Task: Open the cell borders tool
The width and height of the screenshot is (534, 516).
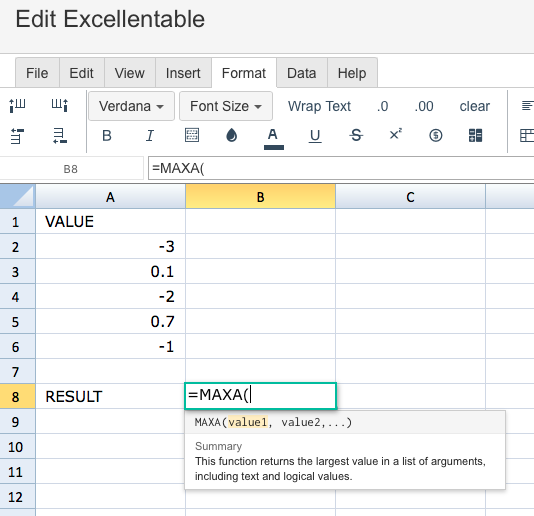Action: point(192,135)
